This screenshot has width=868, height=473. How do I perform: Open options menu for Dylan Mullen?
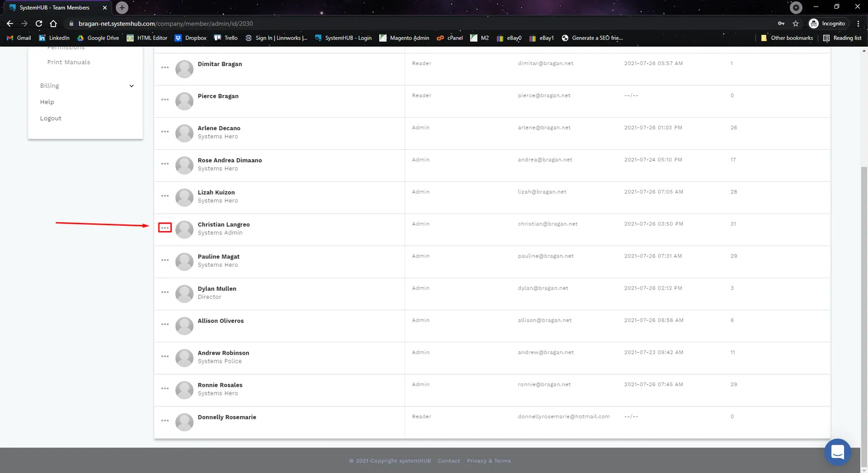tap(165, 292)
